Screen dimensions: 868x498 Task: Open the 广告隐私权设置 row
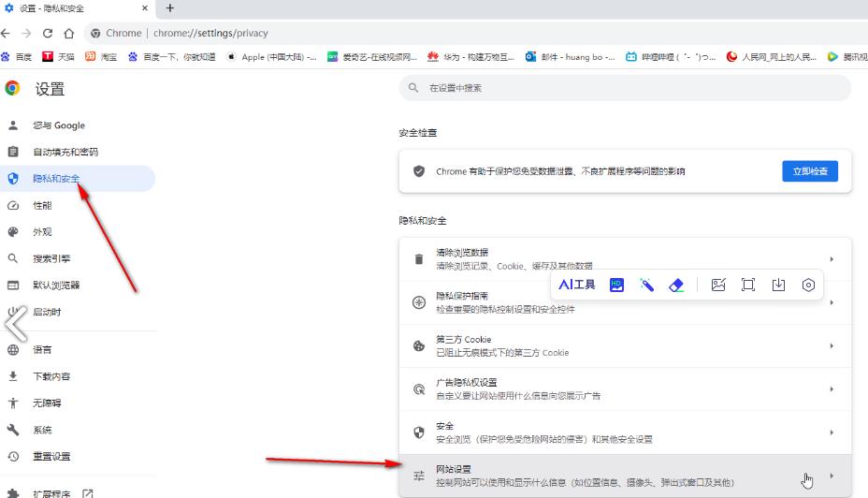[625, 388]
